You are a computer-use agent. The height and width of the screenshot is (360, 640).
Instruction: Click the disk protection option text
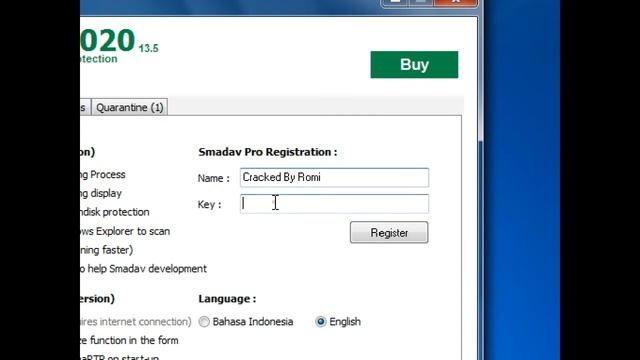pyautogui.click(x=115, y=212)
